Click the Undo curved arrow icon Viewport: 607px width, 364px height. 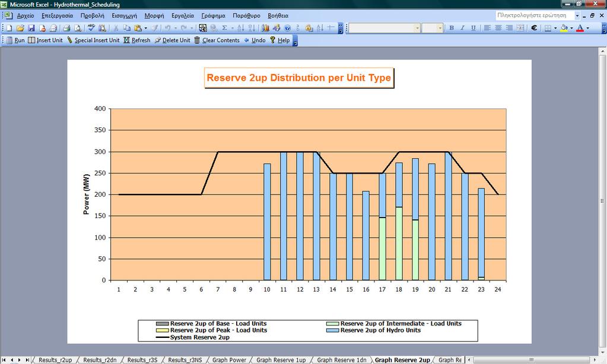167,28
